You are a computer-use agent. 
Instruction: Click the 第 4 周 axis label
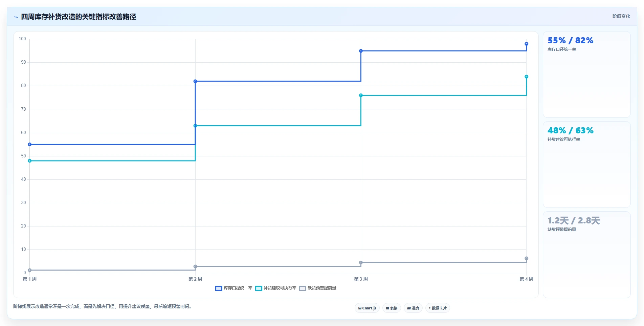pos(526,279)
